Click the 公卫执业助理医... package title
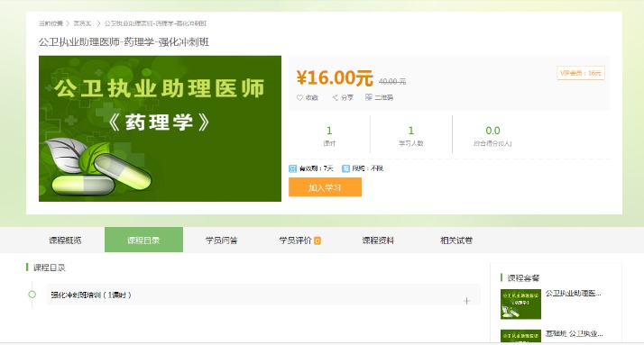This screenshot has height=345, width=644. point(574,294)
